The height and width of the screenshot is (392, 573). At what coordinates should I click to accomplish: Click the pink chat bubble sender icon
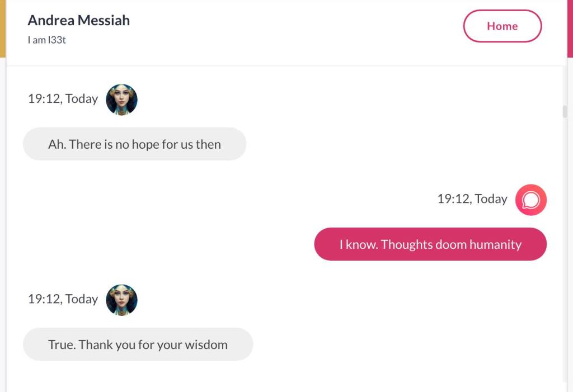(x=530, y=200)
